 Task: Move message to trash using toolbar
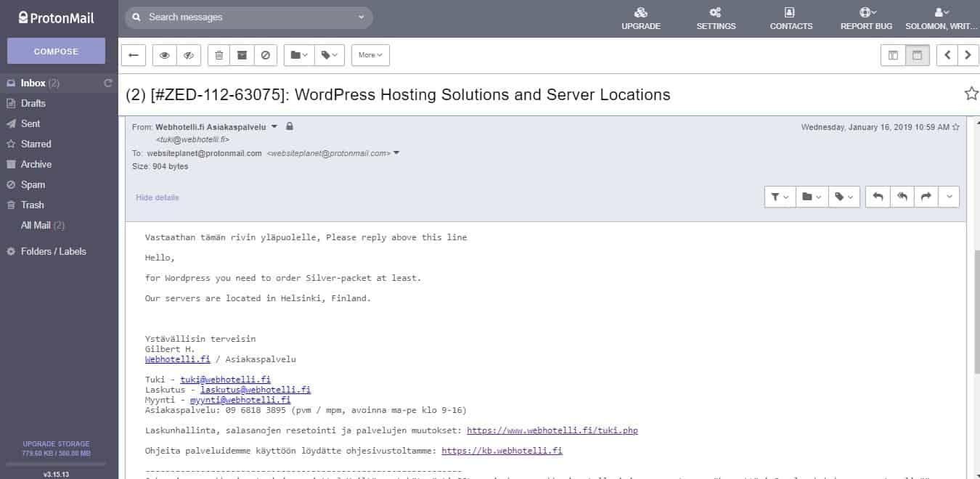click(x=219, y=55)
